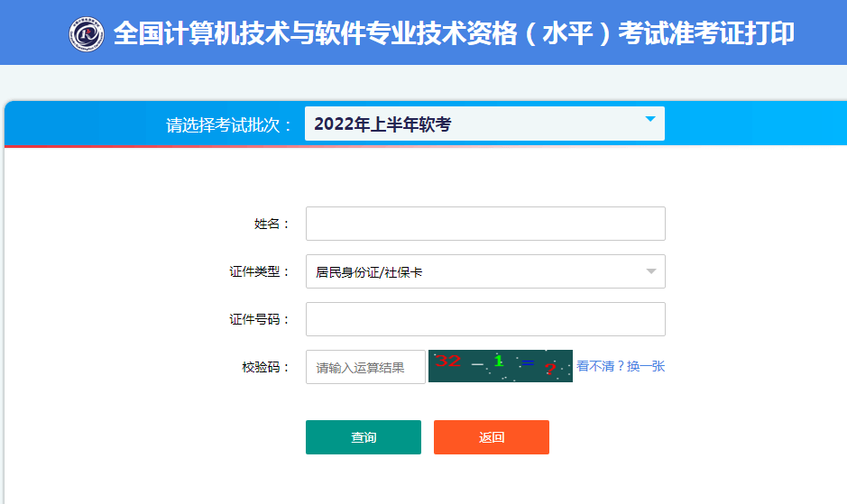The image size is (847, 504).
Task: Click the 证件类型 field label
Action: (x=260, y=271)
